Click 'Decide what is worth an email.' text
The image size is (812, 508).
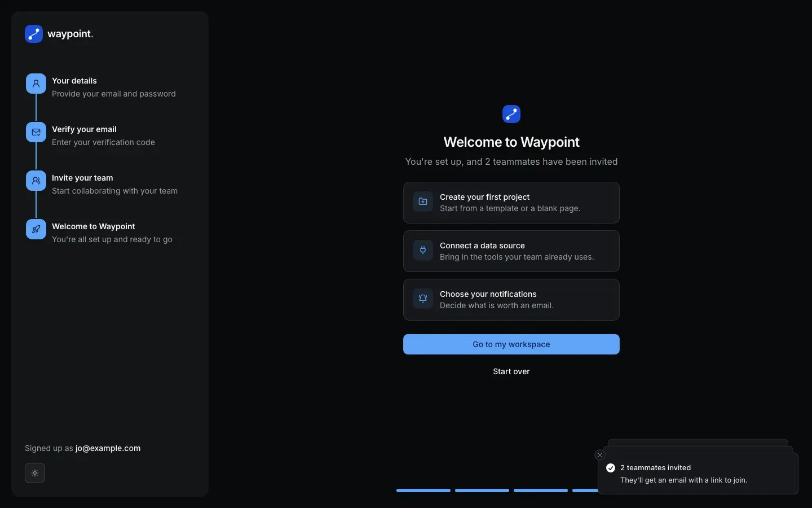point(497,305)
